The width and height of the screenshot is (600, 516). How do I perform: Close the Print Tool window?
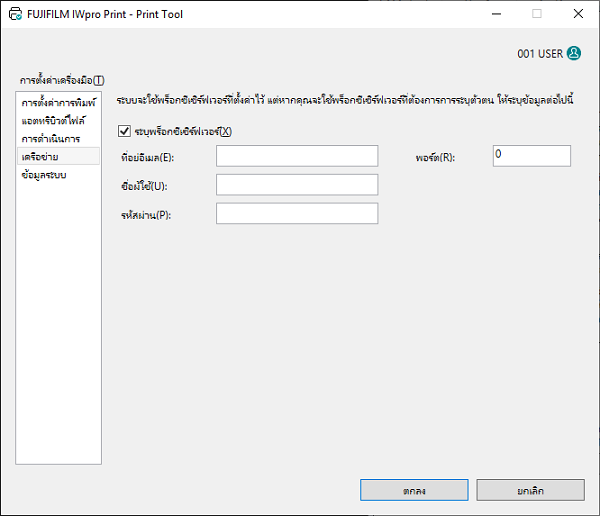578,14
